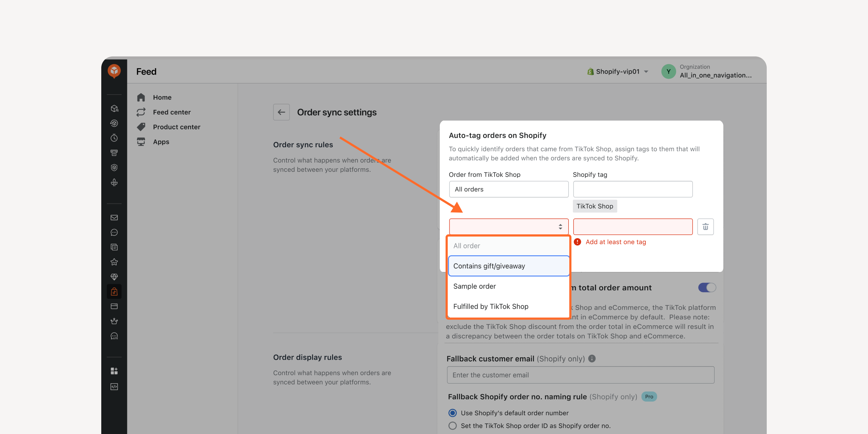Image resolution: width=868 pixels, height=434 pixels.
Task: Click the Fallback Shopify order no. naming rule label
Action: [517, 397]
